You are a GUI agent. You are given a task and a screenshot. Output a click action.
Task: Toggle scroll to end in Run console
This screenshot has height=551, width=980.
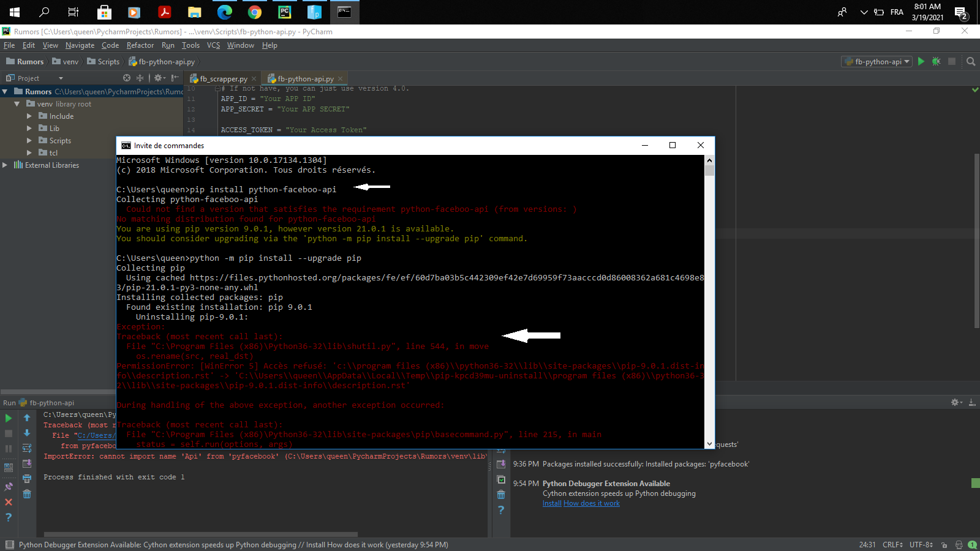point(27,463)
